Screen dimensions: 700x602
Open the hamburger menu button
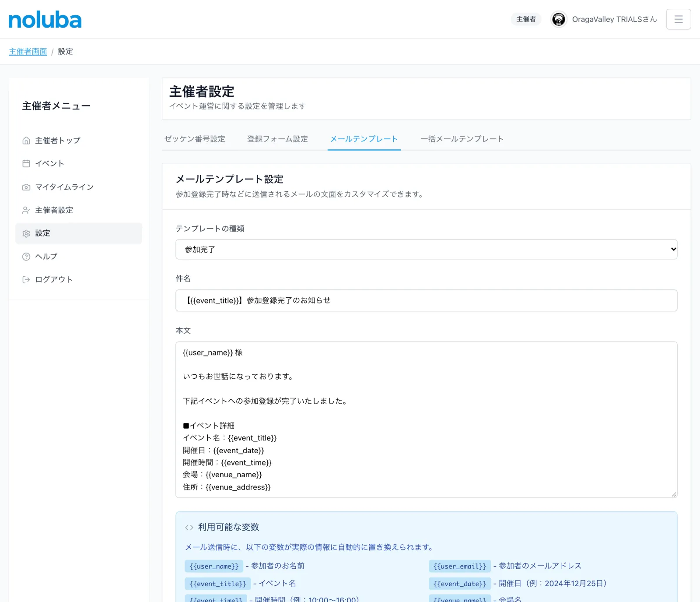point(679,19)
